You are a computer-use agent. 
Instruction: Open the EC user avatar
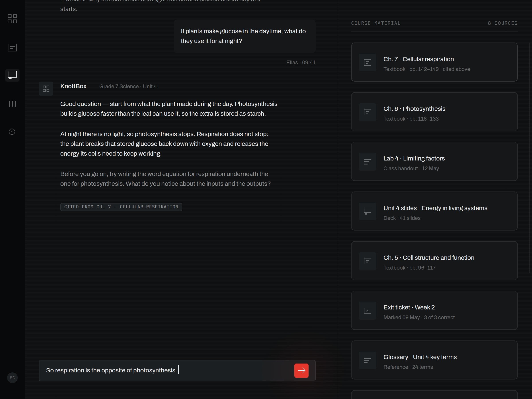point(12,377)
